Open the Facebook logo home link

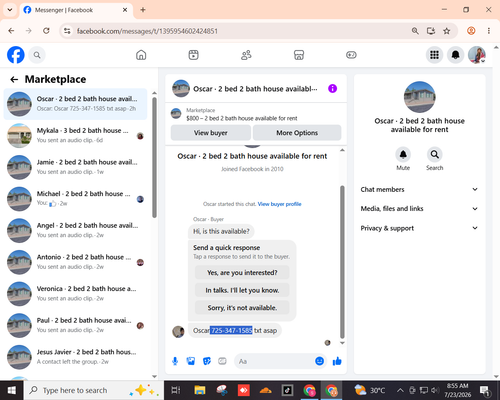click(16, 55)
